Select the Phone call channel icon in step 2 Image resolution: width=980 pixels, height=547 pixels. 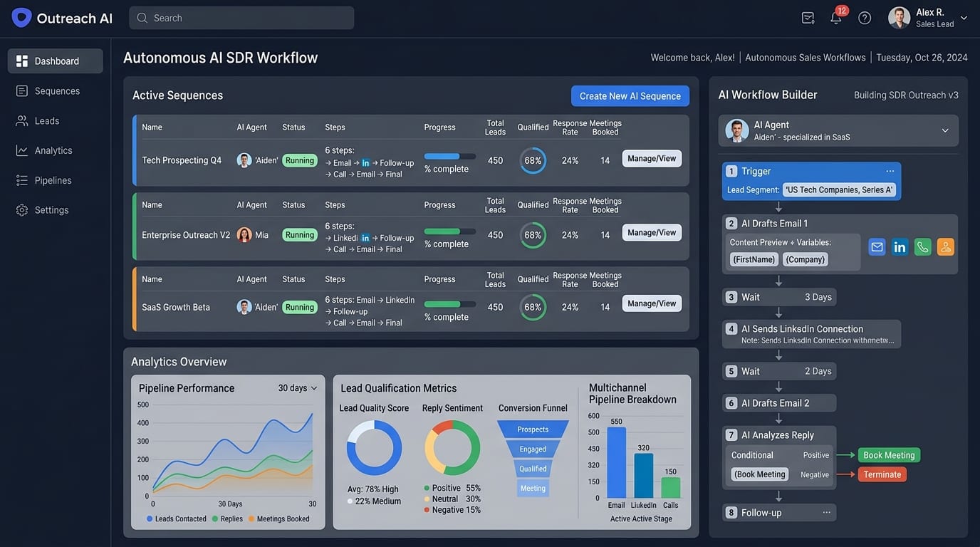(x=923, y=247)
